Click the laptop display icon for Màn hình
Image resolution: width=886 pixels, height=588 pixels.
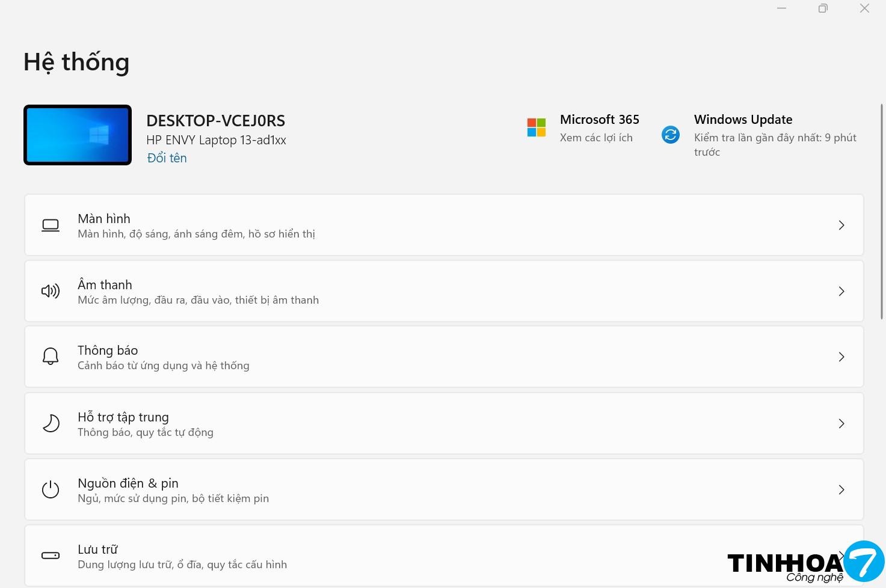pos(51,225)
